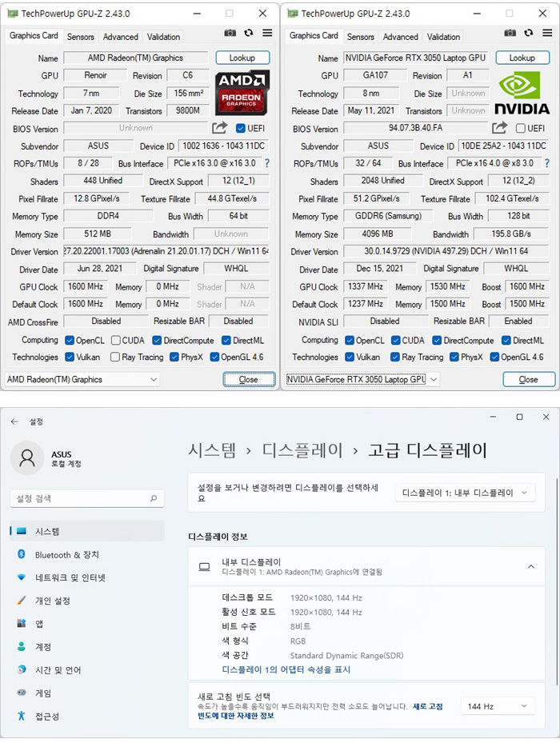
Task: Toggle OpenCL checkbox in AMD GPU-Z window
Action: (70, 340)
